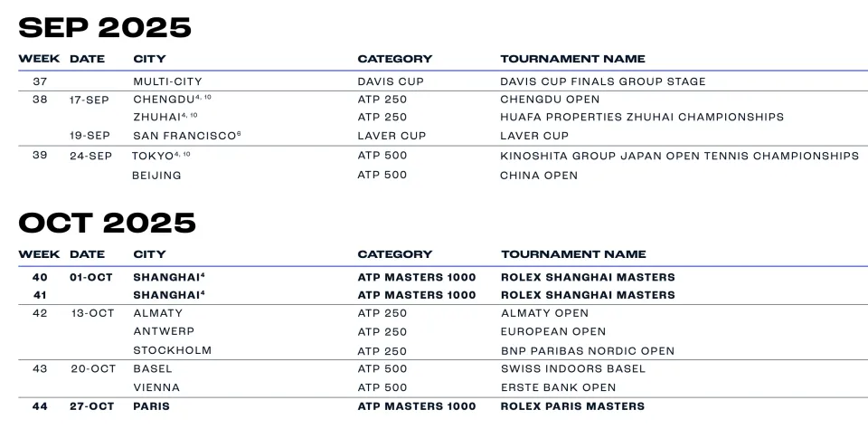Click the OCT 2025 heading
Image resolution: width=868 pixels, height=429 pixels.
click(107, 223)
